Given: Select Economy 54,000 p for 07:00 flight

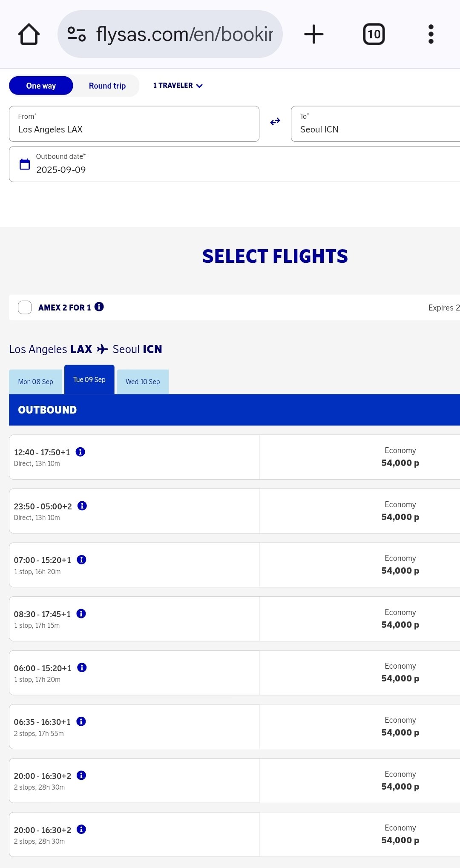Looking at the screenshot, I should pyautogui.click(x=400, y=565).
